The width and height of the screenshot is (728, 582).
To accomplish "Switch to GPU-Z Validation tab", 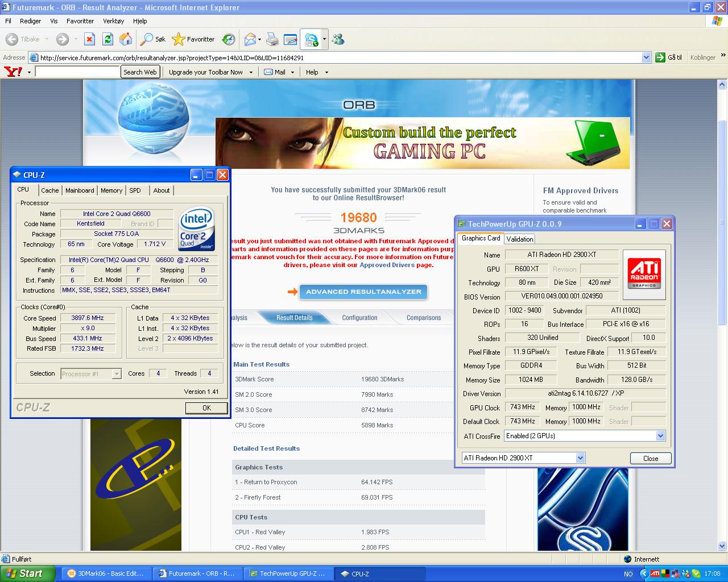I will coord(520,239).
